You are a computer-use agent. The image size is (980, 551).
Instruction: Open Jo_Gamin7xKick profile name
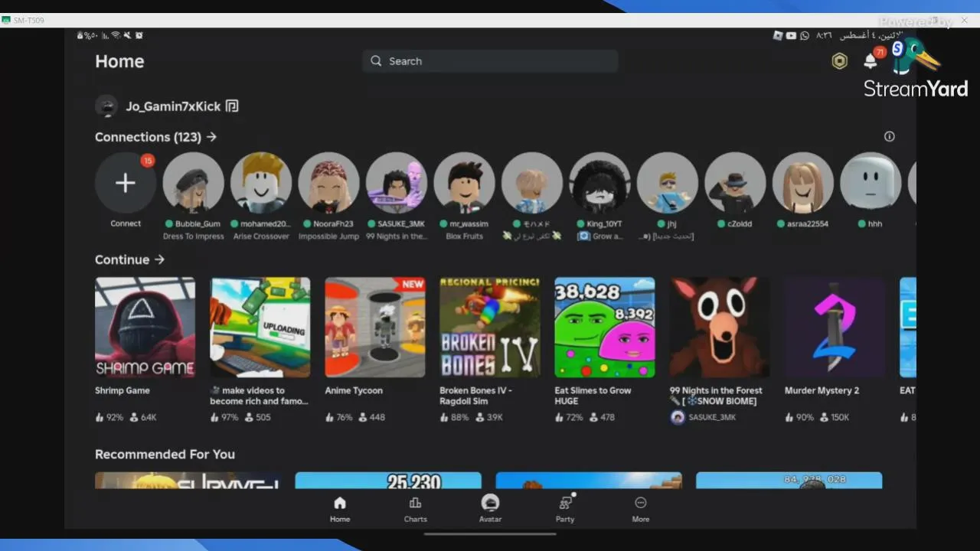173,106
